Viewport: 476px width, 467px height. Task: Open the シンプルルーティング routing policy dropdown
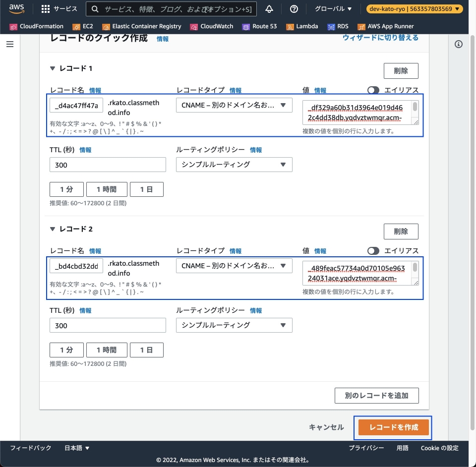point(234,165)
